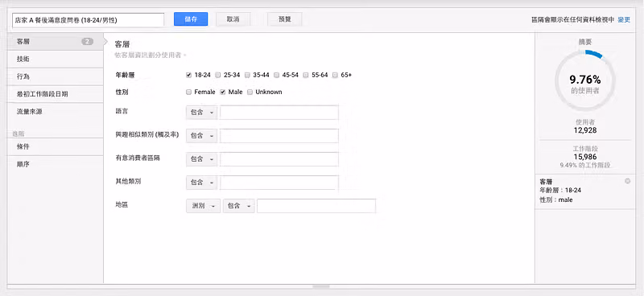
Task: Remove the 客層 filter in summary panel
Action: coord(627,181)
